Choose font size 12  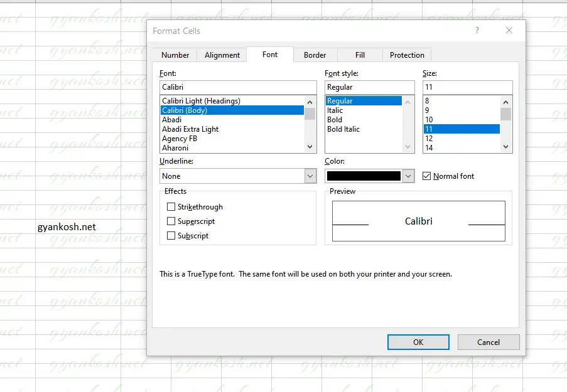(462, 139)
